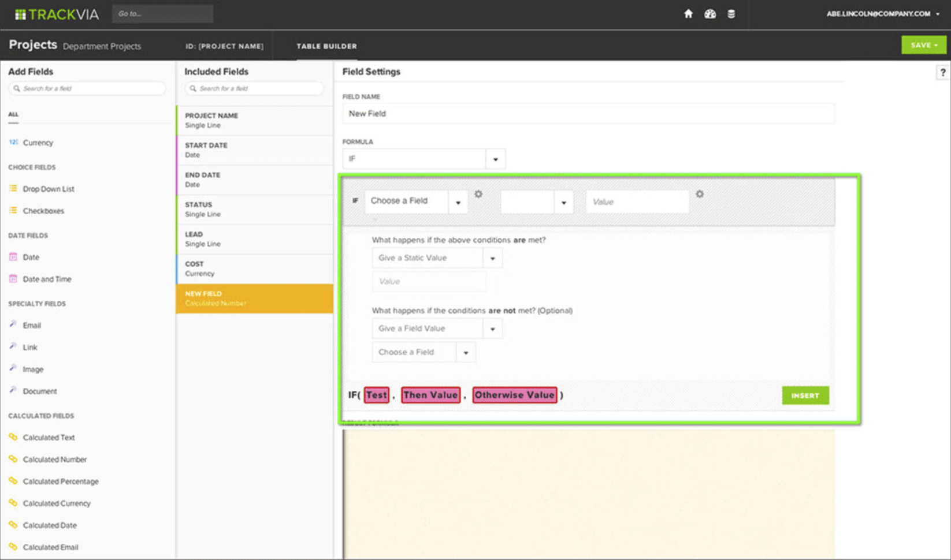Open the home icon in the top bar
This screenshot has height=560, width=951.
689,13
